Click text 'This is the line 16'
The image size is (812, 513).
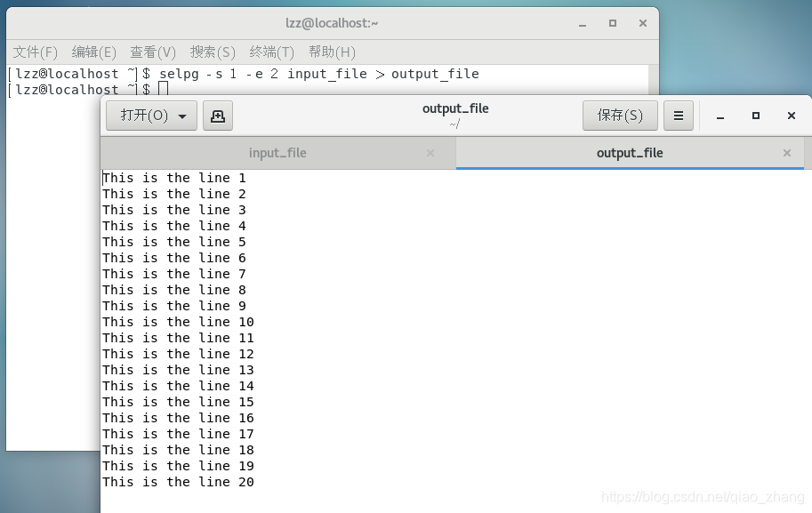tap(178, 418)
